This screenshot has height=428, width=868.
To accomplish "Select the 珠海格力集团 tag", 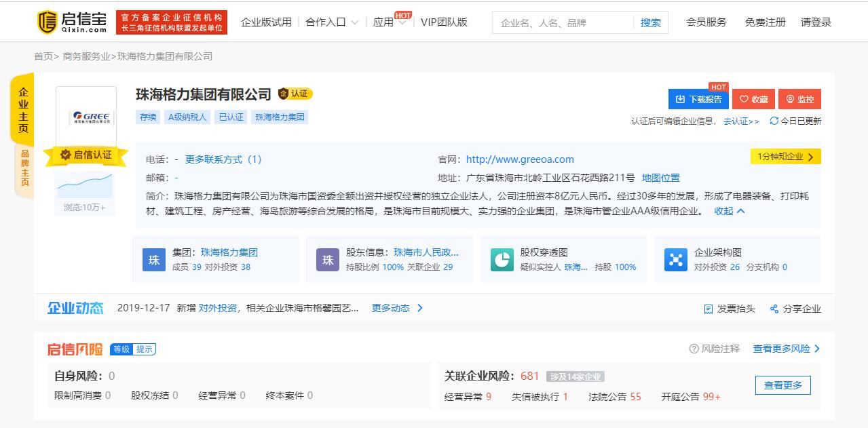I will point(280,117).
